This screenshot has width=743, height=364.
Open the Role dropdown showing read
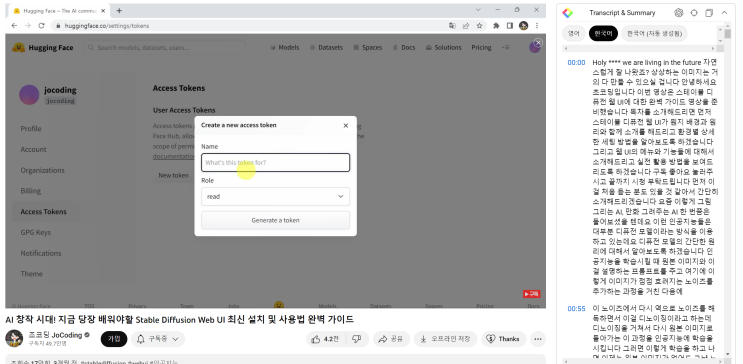point(275,196)
